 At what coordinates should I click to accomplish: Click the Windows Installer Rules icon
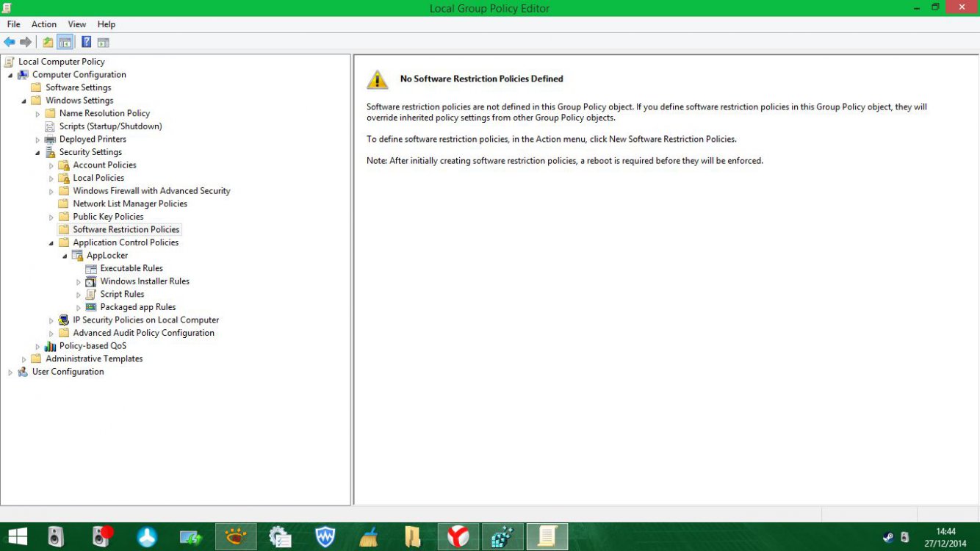(x=91, y=281)
